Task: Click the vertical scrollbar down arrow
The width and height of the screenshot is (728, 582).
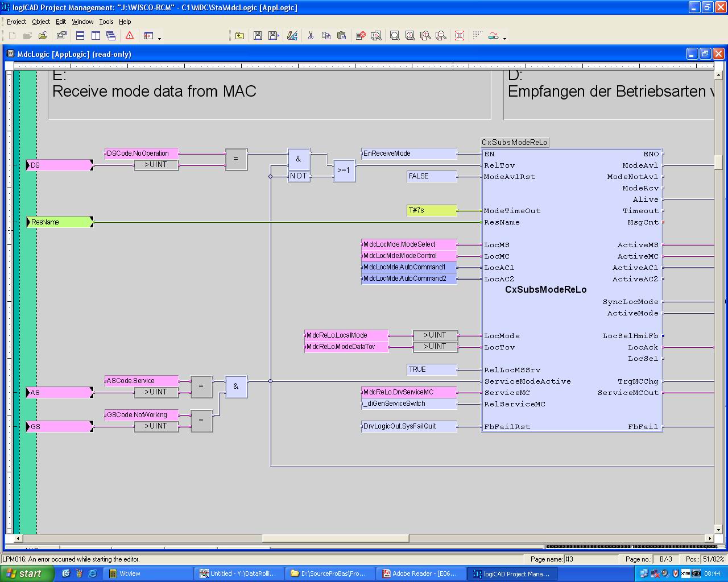Action: (x=718, y=529)
